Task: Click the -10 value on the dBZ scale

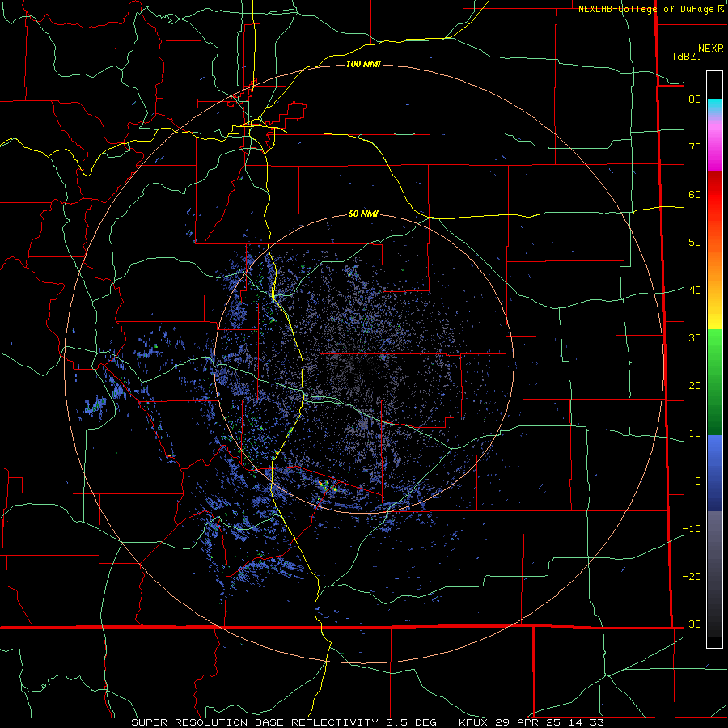Action: pos(692,528)
